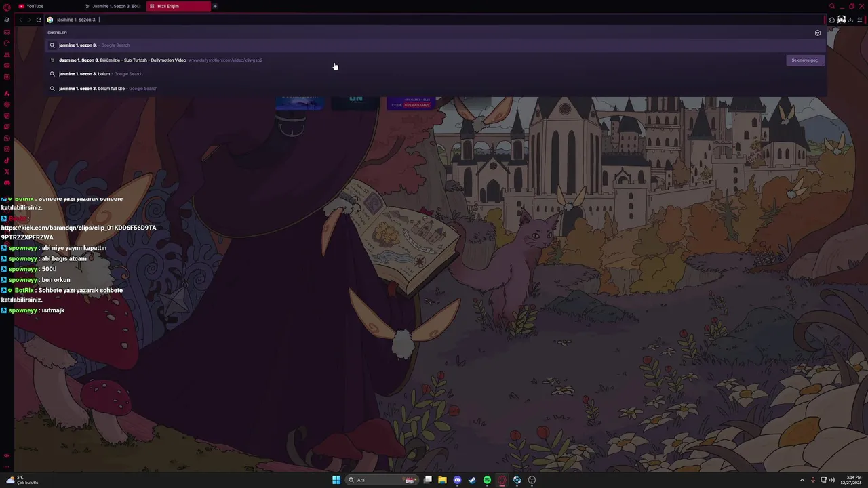Viewport: 868px width, 488px height.
Task: Open the sidebar three-dots settings
Action: 7,467
